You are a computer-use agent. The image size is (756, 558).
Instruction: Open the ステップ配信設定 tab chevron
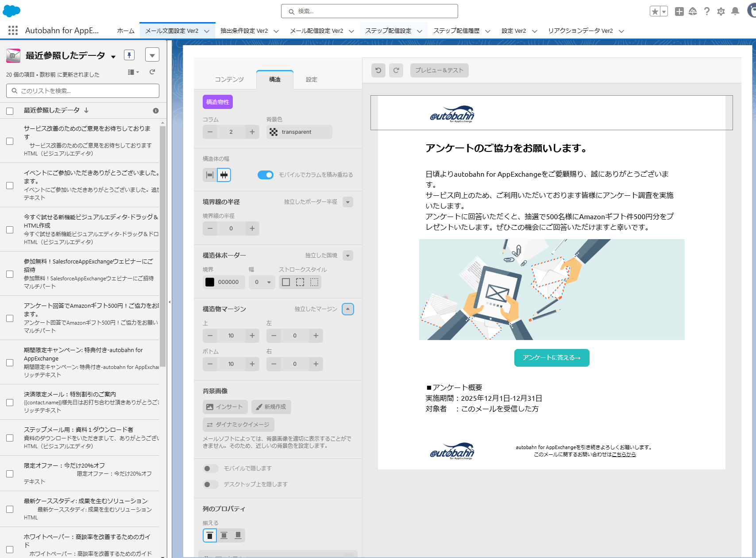click(420, 31)
